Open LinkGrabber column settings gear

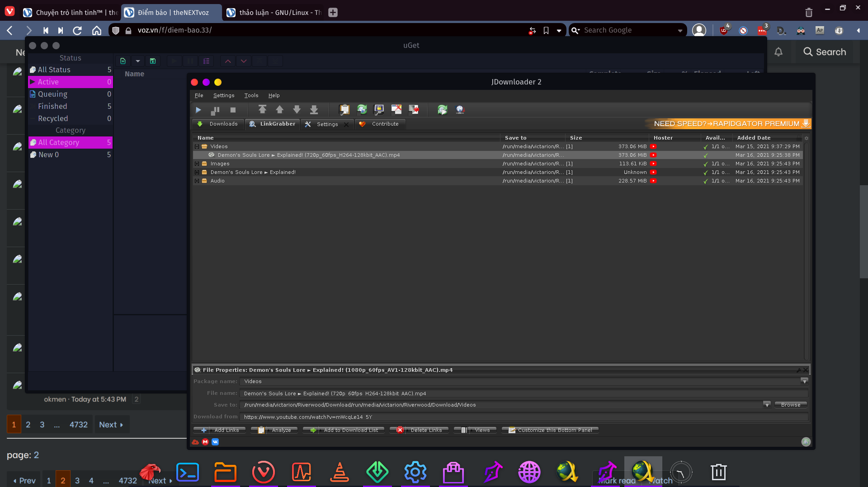[806, 138]
